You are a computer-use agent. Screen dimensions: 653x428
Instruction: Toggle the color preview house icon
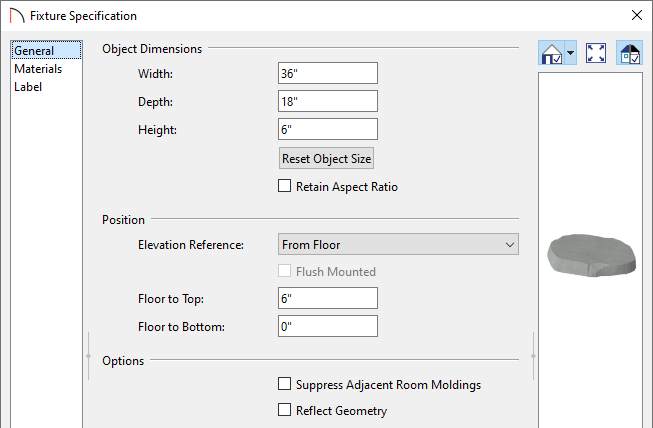pos(630,53)
